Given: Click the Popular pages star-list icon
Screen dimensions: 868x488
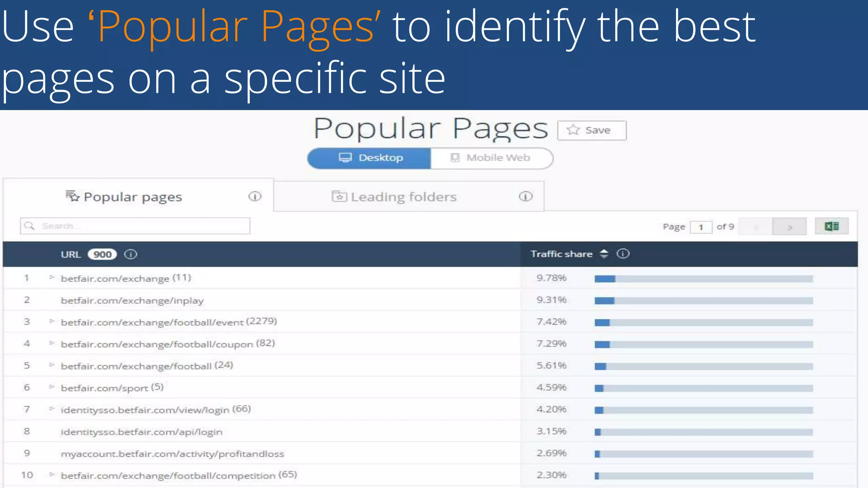Looking at the screenshot, I should coord(72,196).
